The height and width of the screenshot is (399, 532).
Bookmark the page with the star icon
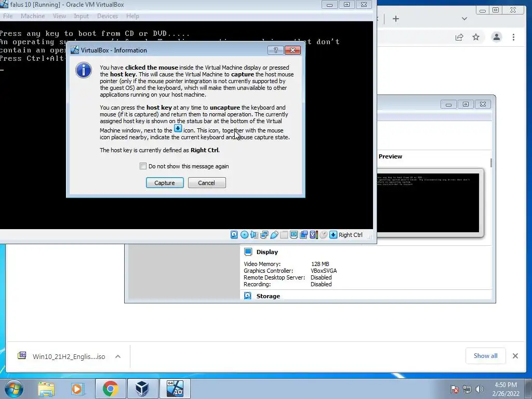tap(476, 37)
